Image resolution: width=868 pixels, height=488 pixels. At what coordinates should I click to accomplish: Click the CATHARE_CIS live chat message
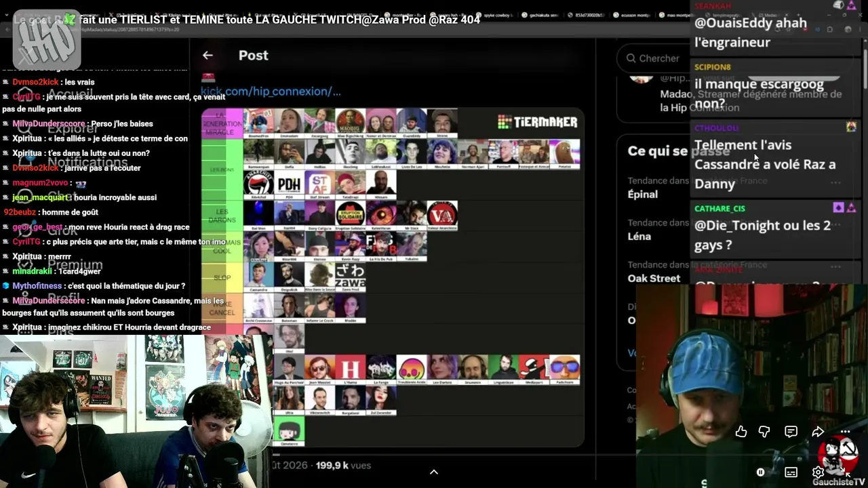tap(776, 228)
